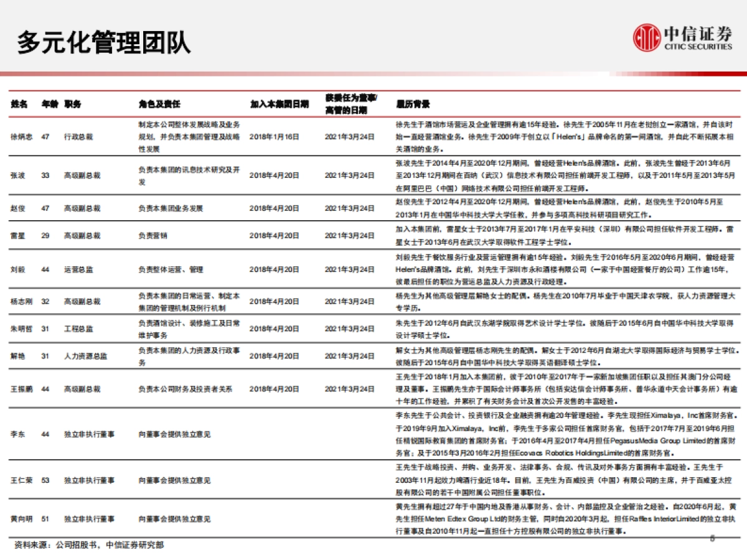Select the 姓名 column header
The height and width of the screenshot is (560, 747).
pyautogui.click(x=18, y=105)
